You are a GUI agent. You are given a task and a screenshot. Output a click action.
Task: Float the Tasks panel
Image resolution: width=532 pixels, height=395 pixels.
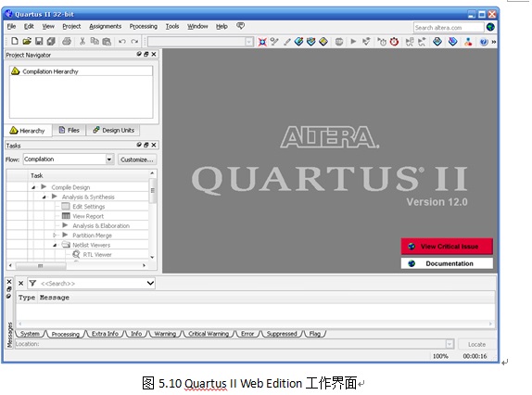[146, 145]
